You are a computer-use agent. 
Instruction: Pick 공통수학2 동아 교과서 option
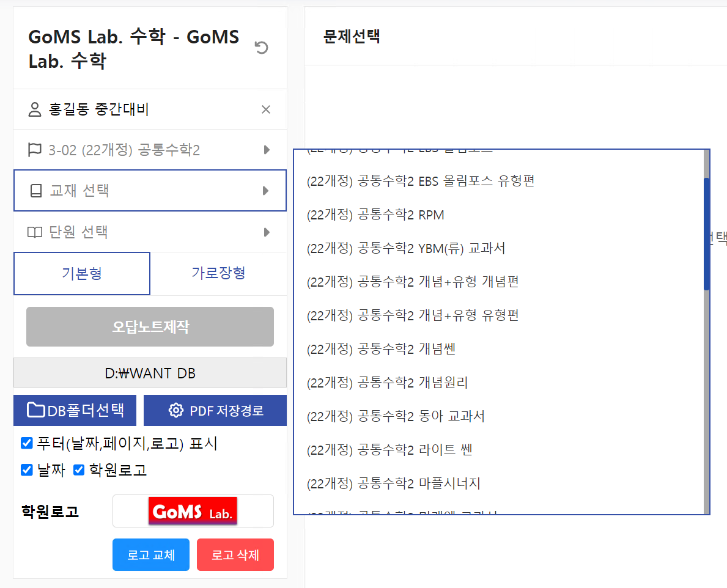499,416
